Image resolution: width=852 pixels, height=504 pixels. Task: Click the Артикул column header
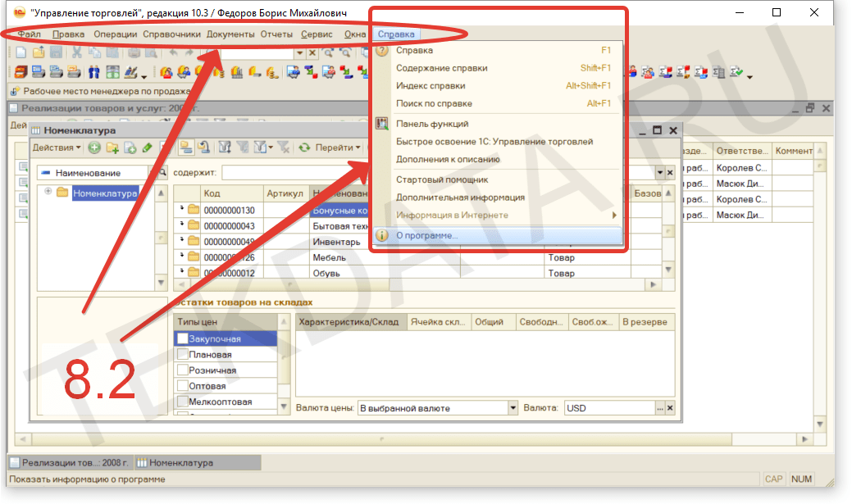tap(286, 193)
